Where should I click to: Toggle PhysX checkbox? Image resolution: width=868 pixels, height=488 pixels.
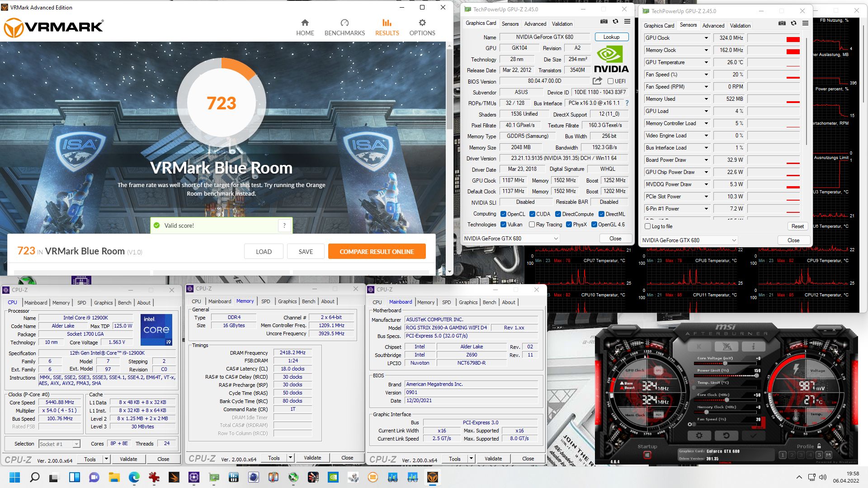pos(569,225)
